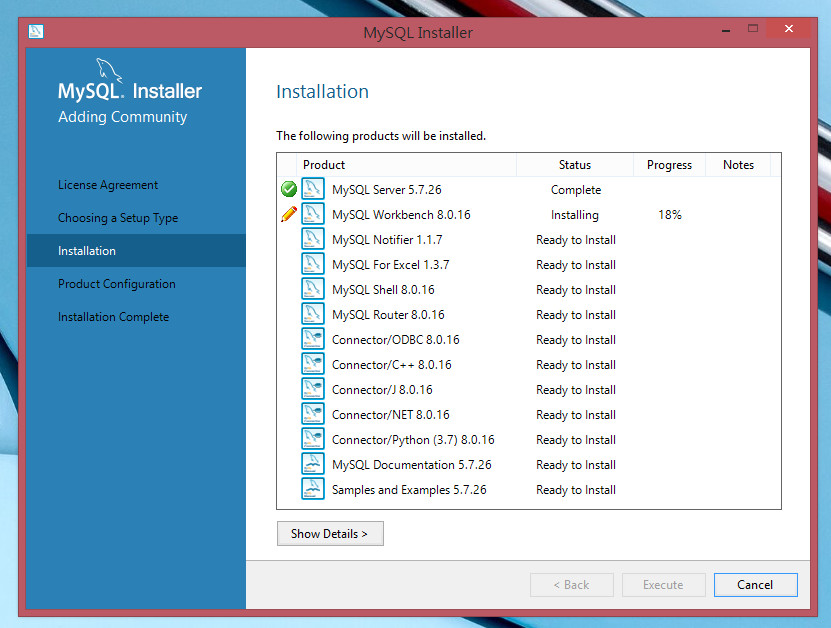
Task: Go to Choosing a Setup Type step
Action: (x=118, y=218)
